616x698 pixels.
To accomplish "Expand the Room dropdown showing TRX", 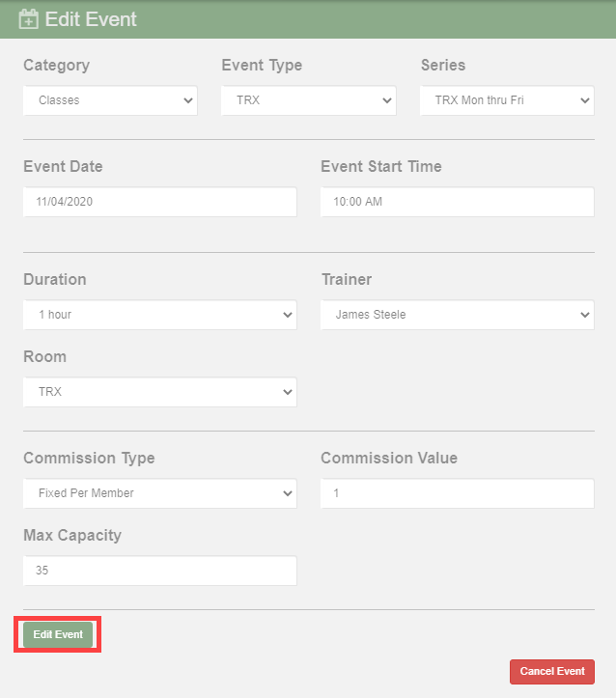I will pyautogui.click(x=159, y=392).
